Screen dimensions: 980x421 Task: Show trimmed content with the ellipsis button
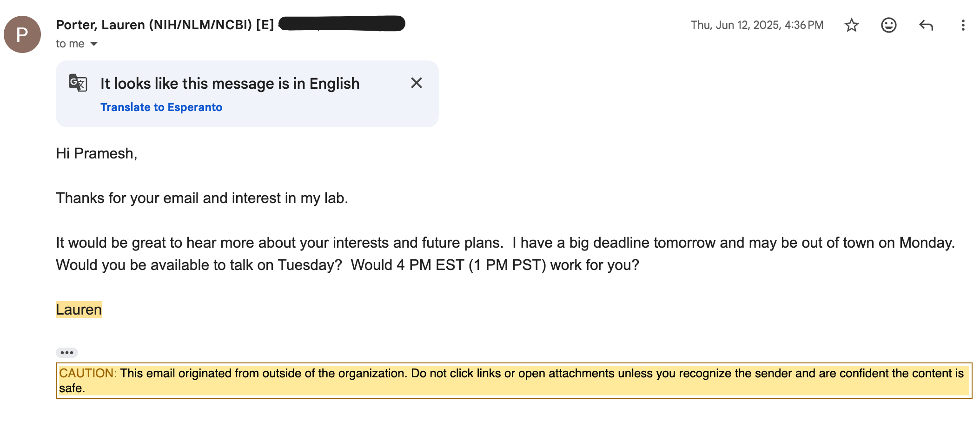67,353
